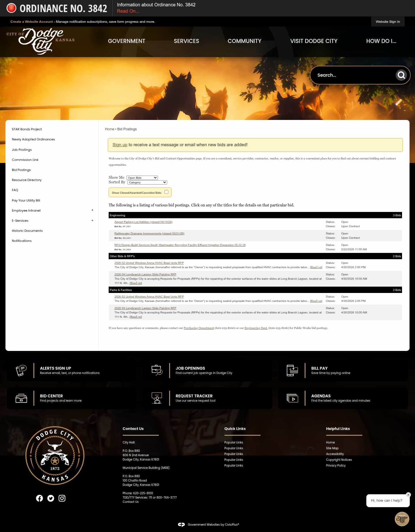Select STAR Bonds Project in sidebar
This screenshot has height=532, width=415.
(x=27, y=129)
